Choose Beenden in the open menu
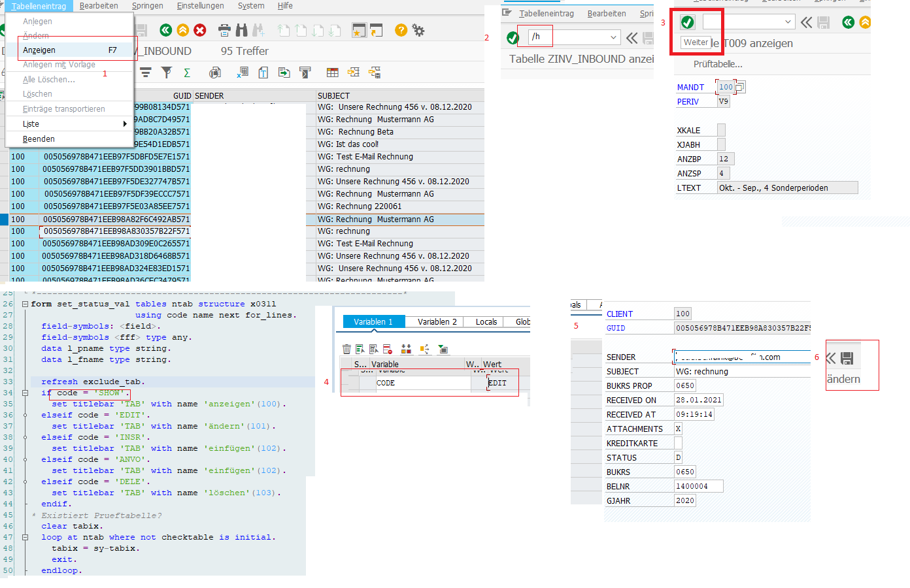This screenshot has height=588, width=910. (39, 139)
